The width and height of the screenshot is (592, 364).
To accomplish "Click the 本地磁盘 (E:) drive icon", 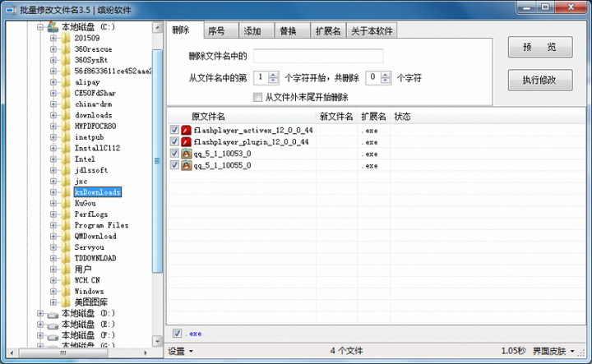I will point(53,325).
